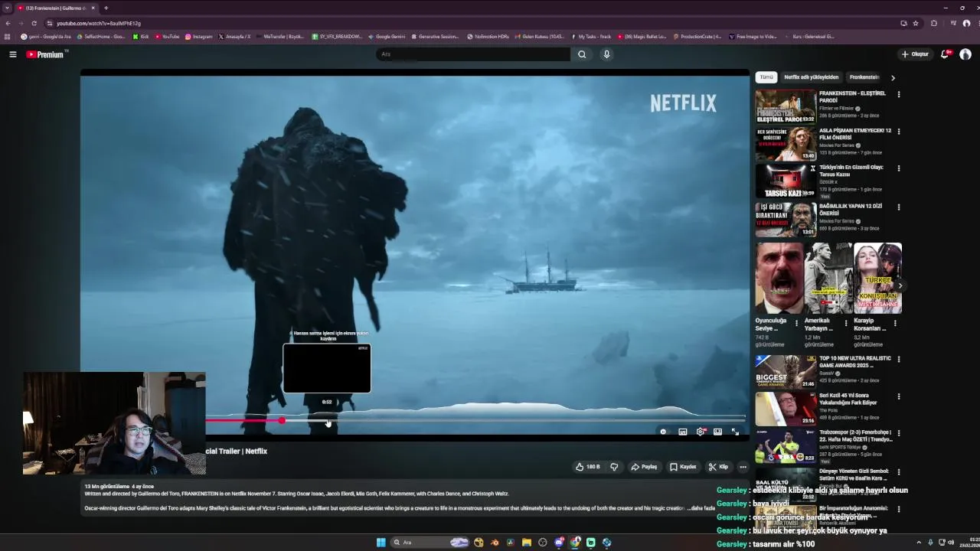Image resolution: width=980 pixels, height=551 pixels.
Task: Open Trabzonspor Fenerbahçe maç özeti video
Action: click(x=786, y=446)
